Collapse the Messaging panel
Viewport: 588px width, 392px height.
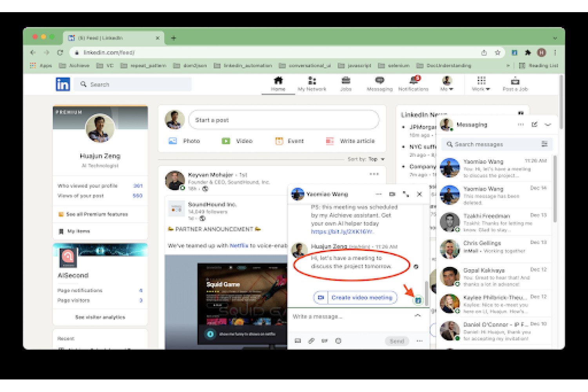[548, 124]
